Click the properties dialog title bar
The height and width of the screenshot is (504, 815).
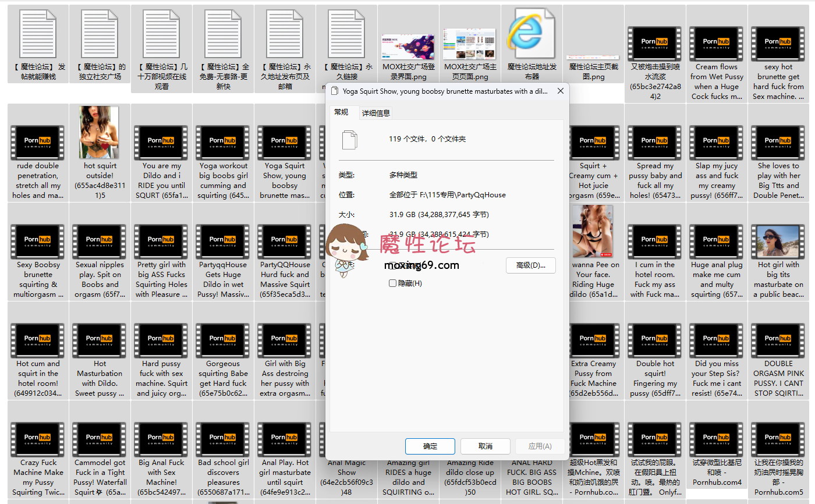442,91
